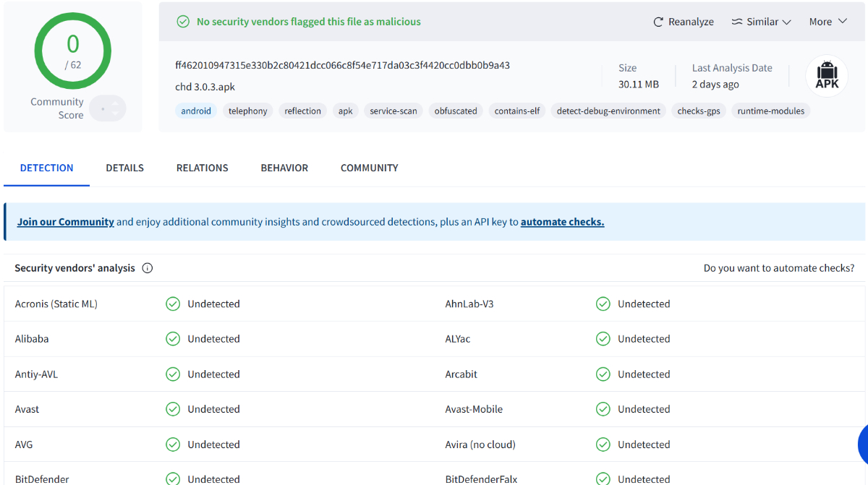Viewport: 868px width, 485px height.
Task: View the BEHAVIOR tab
Action: 284,168
